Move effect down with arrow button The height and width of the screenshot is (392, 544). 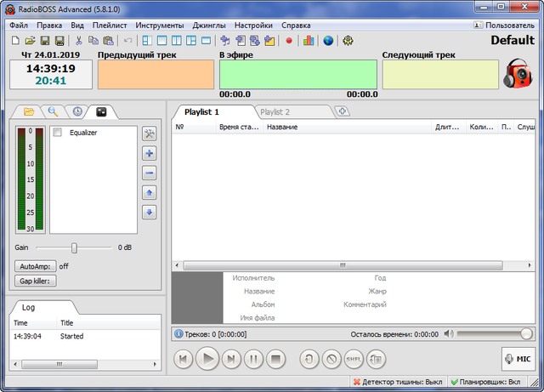[x=150, y=212]
